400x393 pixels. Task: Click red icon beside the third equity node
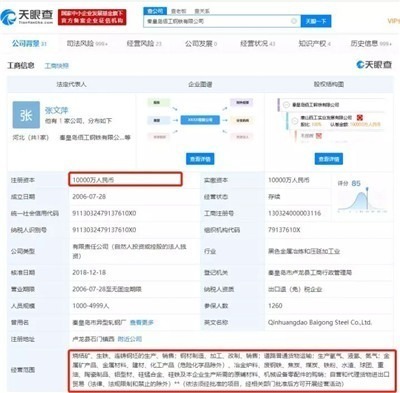319,136
